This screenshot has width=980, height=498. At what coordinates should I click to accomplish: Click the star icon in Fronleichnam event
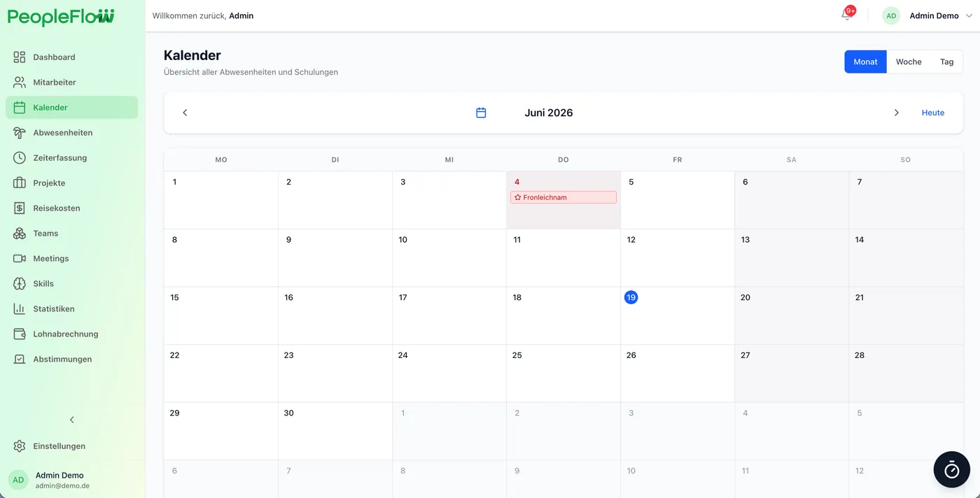pos(518,198)
